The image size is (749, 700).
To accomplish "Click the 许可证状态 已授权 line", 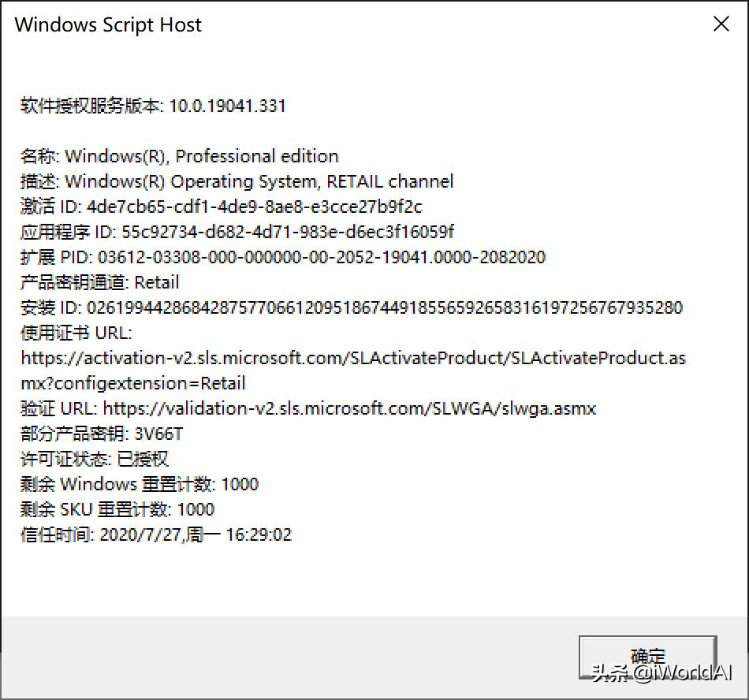I will tap(95, 460).
